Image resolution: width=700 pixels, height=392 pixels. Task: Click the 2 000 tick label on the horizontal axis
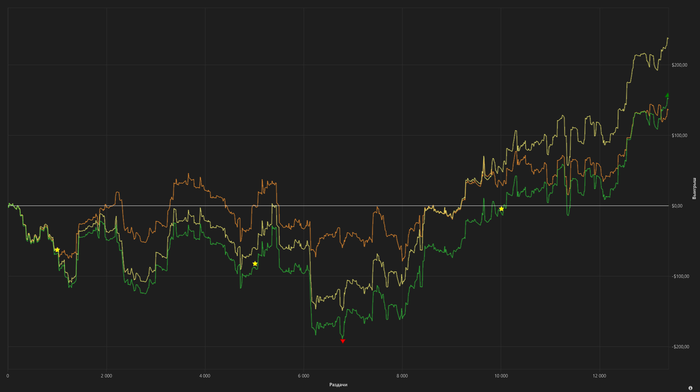(x=106, y=376)
